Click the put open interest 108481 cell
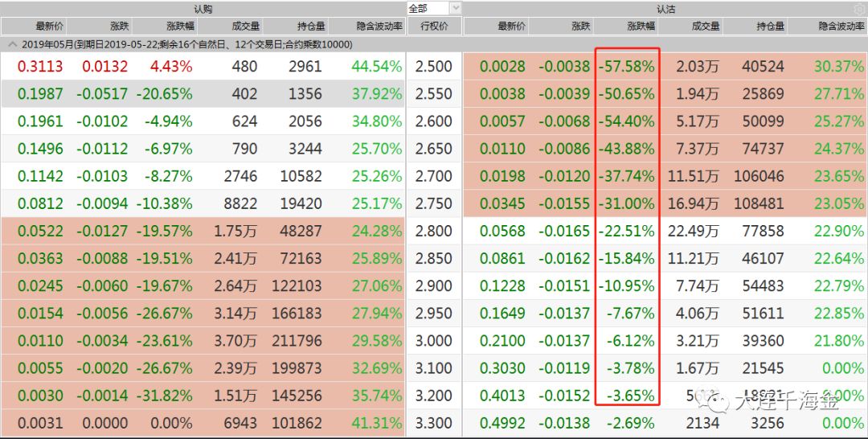Image resolution: width=868 pixels, height=439 pixels. [x=759, y=203]
